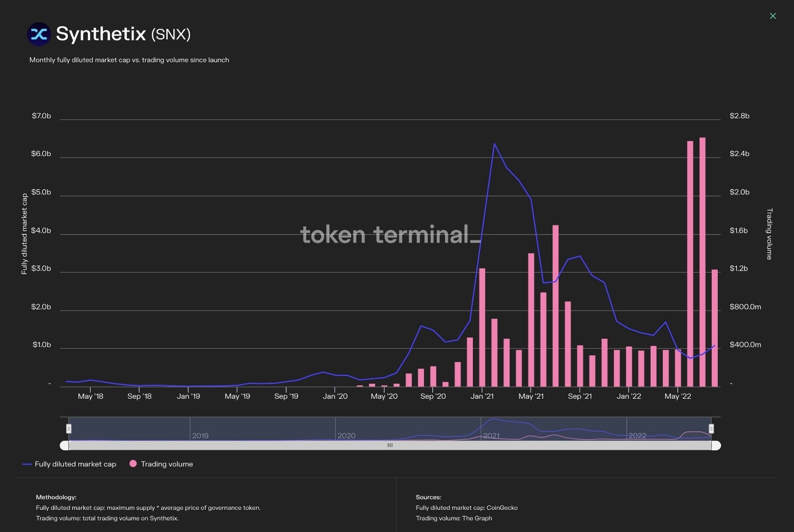Click the May '18 x-axis label
The width and height of the screenshot is (794, 532).
[91, 397]
